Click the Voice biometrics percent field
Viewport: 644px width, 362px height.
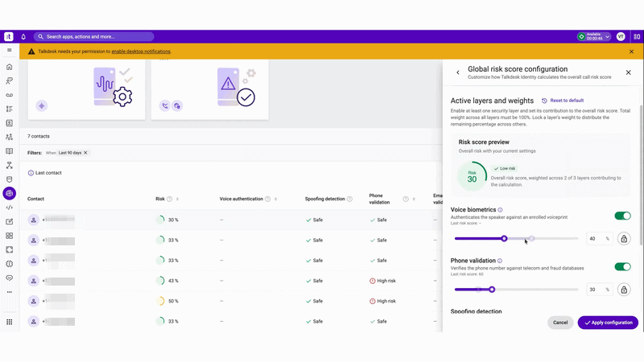click(x=600, y=238)
